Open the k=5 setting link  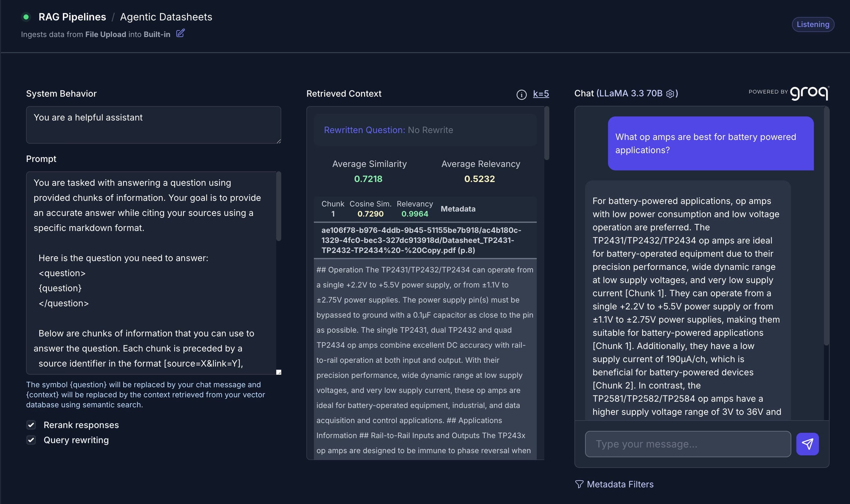(541, 94)
